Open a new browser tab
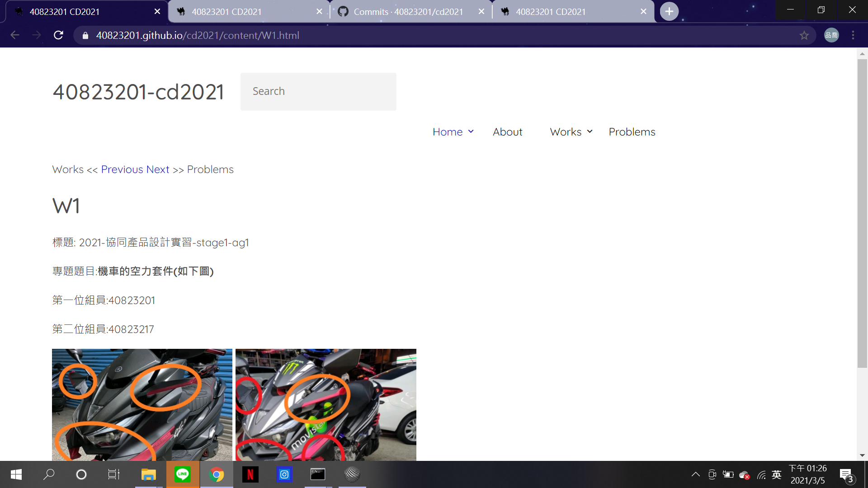Image resolution: width=868 pixels, height=488 pixels. coord(669,11)
